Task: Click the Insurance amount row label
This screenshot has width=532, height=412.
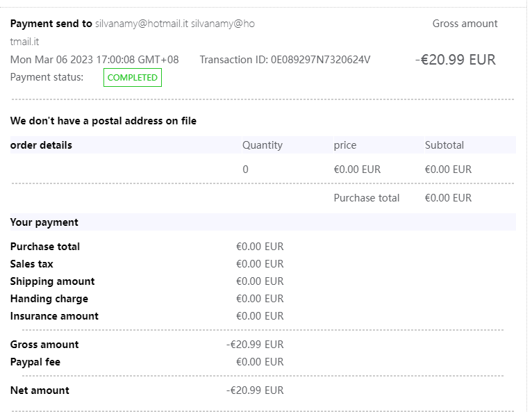Action: pyautogui.click(x=54, y=316)
